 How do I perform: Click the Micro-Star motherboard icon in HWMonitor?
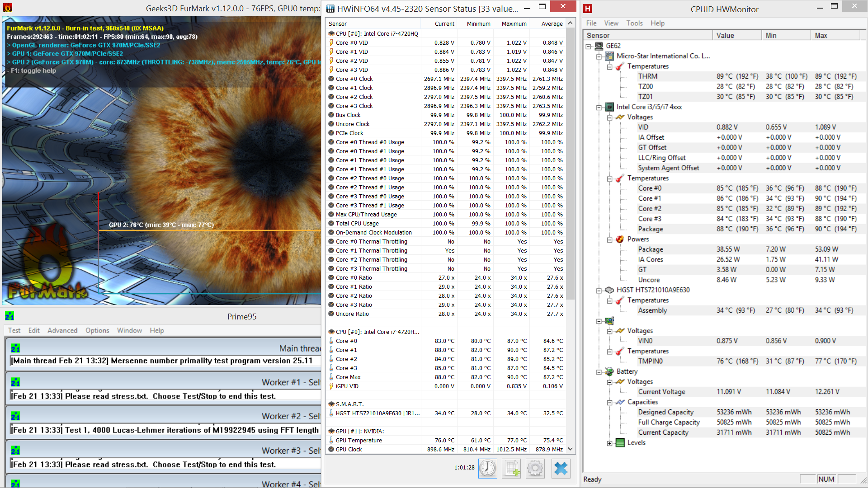pos(609,56)
